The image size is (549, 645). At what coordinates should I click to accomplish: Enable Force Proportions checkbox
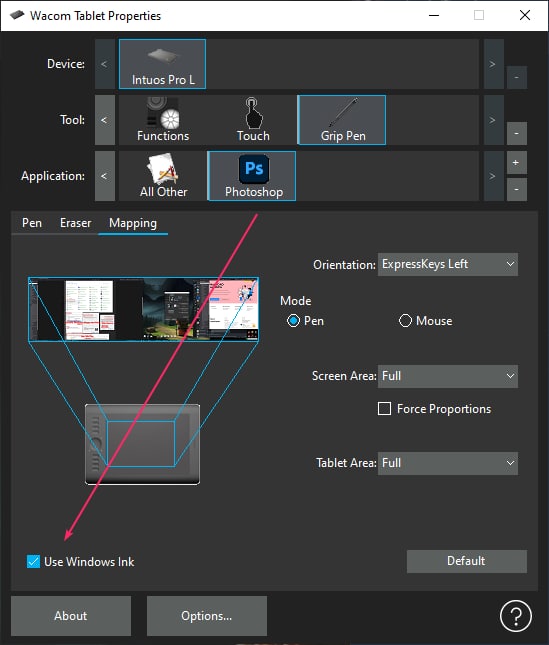tap(385, 408)
